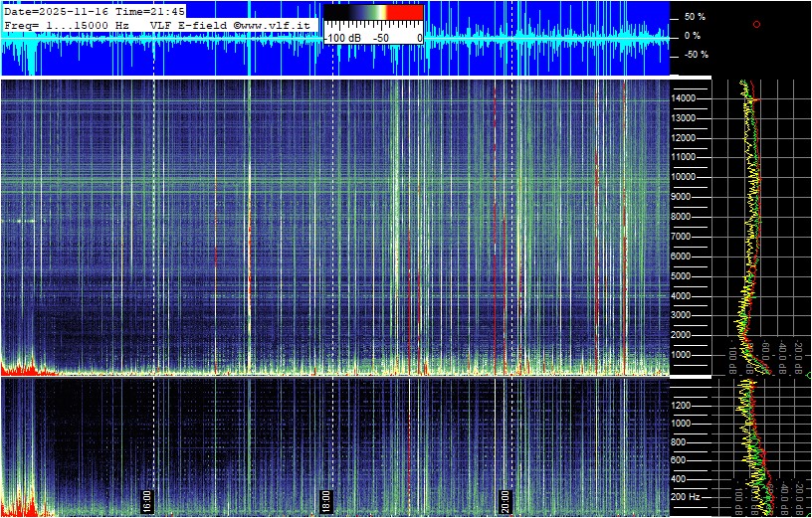This screenshot has width=812, height=518.
Task: Click the -50 % amplitude scale label
Action: [x=696, y=55]
